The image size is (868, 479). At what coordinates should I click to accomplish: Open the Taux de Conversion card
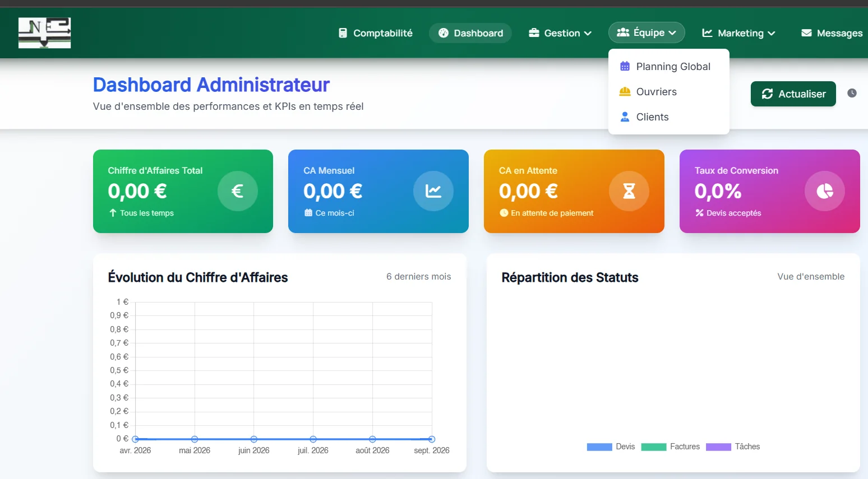tap(770, 191)
